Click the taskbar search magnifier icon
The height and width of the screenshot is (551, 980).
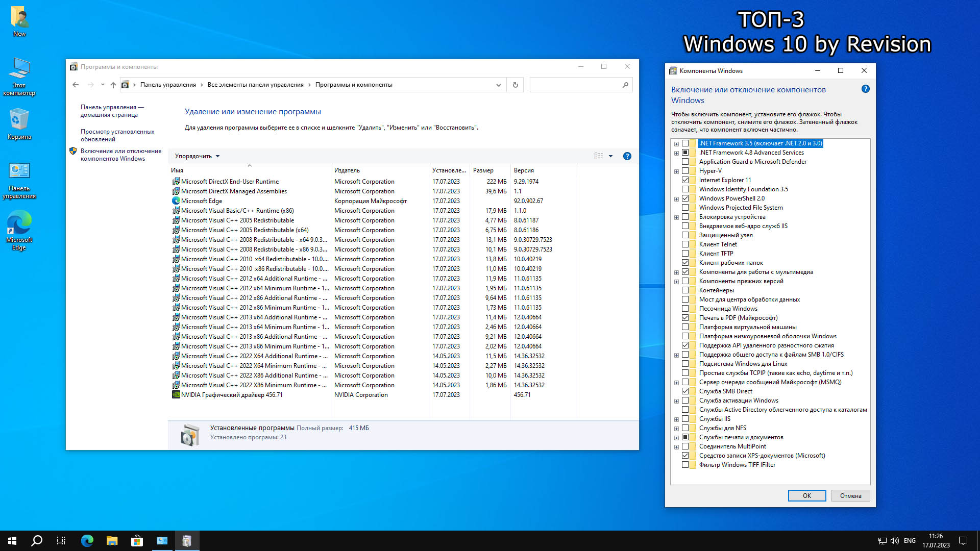[37, 541]
